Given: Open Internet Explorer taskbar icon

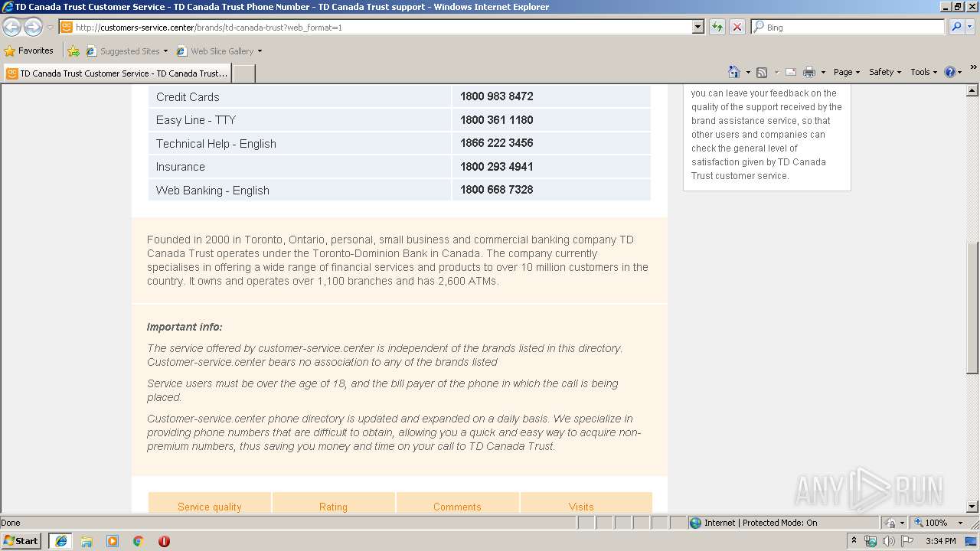Looking at the screenshot, I should [x=60, y=541].
